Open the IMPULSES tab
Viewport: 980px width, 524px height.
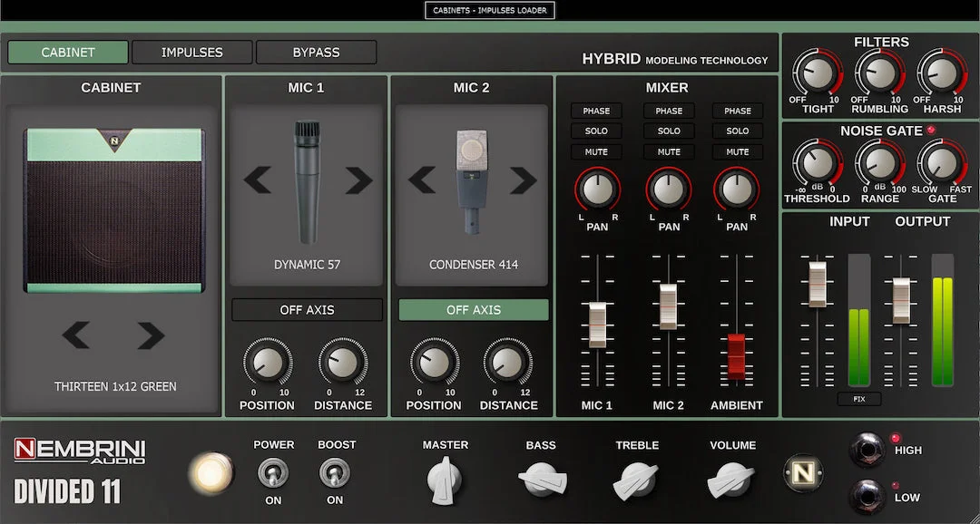click(191, 53)
